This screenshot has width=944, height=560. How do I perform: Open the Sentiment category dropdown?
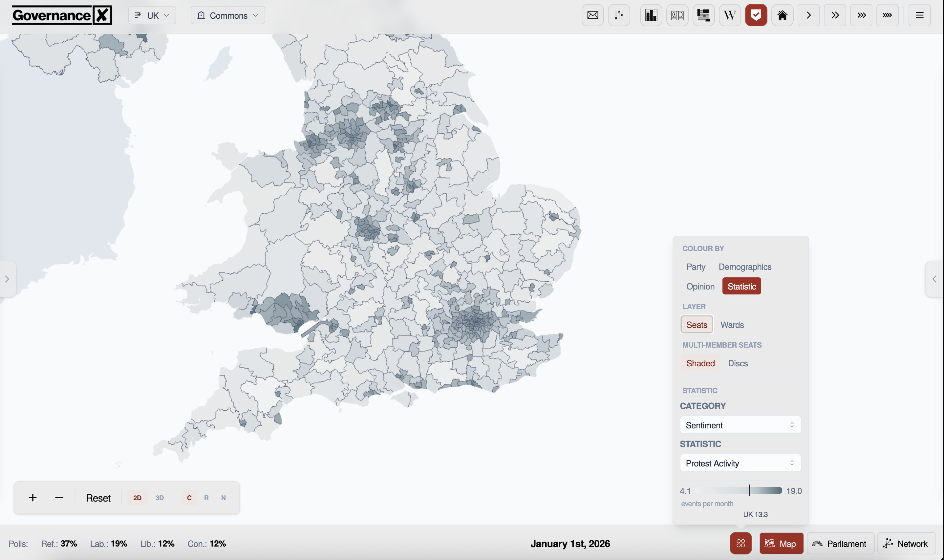point(740,425)
